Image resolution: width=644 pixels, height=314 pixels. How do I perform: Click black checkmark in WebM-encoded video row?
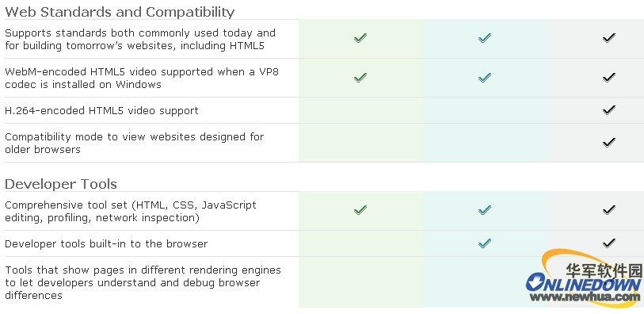click(x=608, y=77)
